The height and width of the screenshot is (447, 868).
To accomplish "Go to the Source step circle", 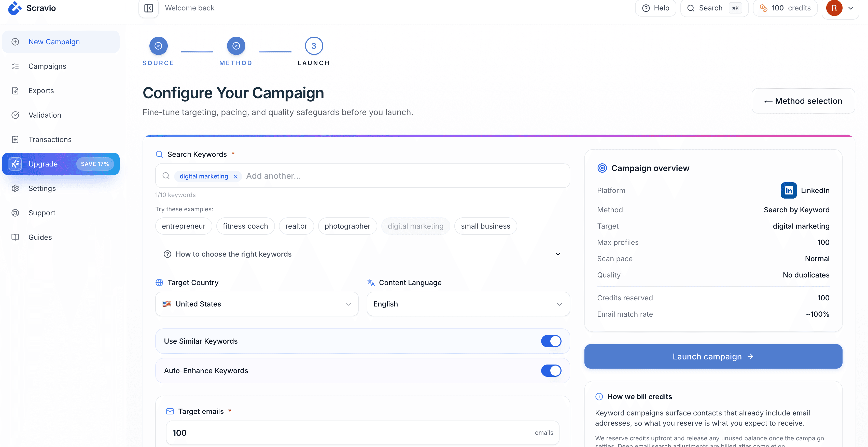I will pos(158,46).
